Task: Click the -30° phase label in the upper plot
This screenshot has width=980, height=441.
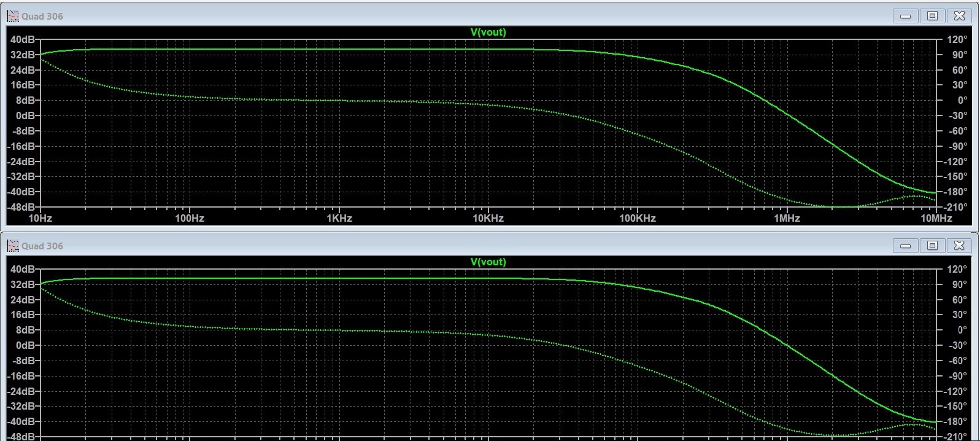Action: [x=957, y=115]
